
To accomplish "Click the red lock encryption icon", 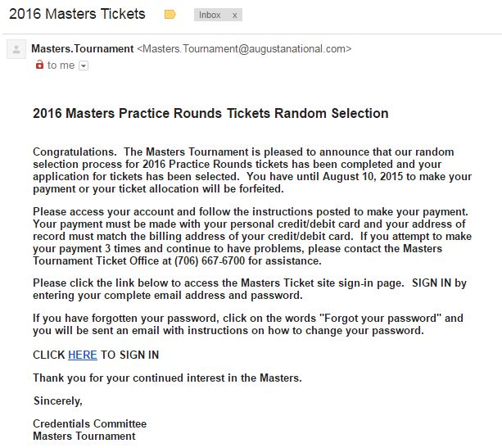I will point(38,66).
